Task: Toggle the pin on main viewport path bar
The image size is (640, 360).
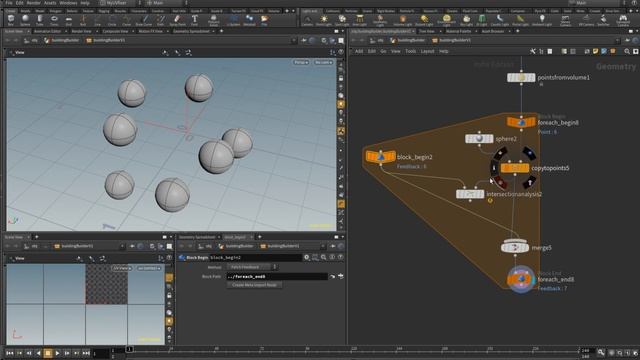Action: point(303,40)
